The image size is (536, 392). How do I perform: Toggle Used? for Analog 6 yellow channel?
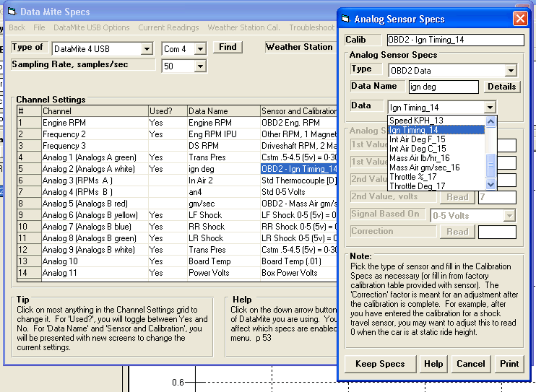tap(168, 215)
